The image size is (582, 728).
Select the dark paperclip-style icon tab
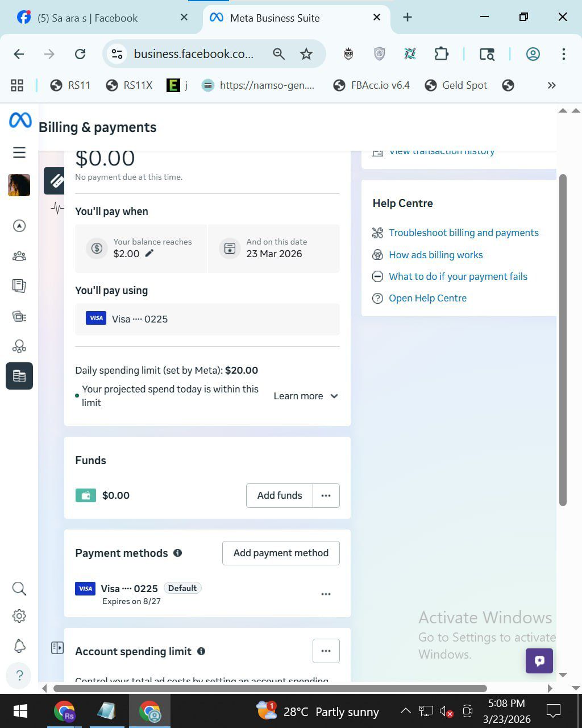[x=55, y=181]
